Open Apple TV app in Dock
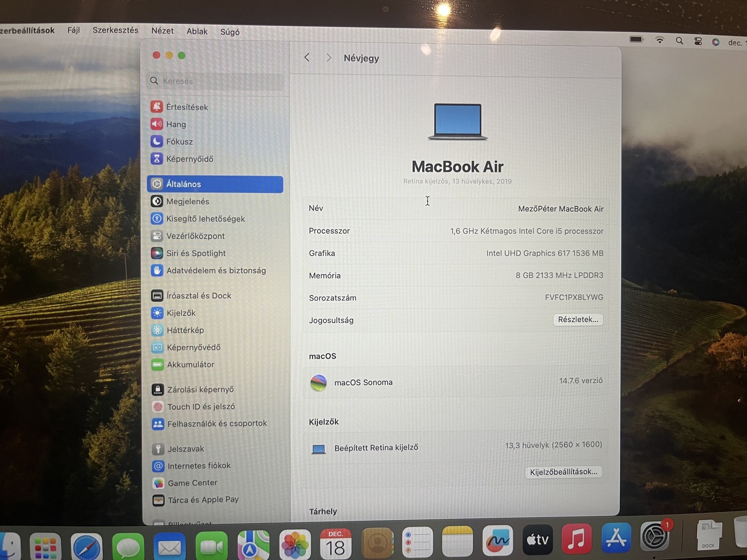This screenshot has width=747, height=560. (x=537, y=539)
